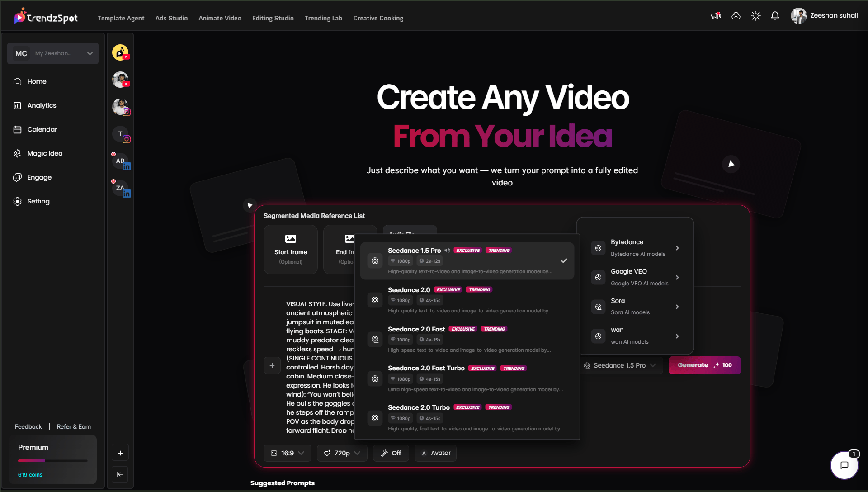
Task: Click the Analytics sidebar icon
Action: click(18, 106)
